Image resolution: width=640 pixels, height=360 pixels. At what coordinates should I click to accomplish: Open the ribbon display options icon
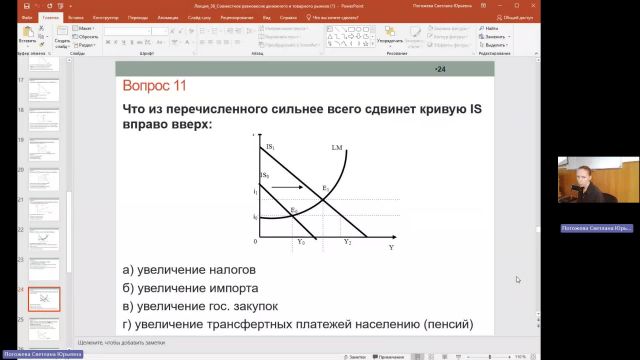point(483,6)
